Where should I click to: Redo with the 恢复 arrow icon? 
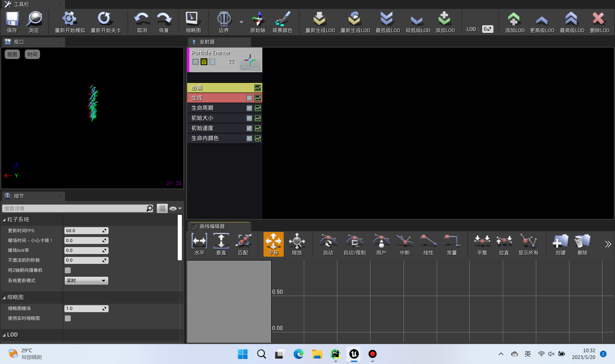[164, 22]
